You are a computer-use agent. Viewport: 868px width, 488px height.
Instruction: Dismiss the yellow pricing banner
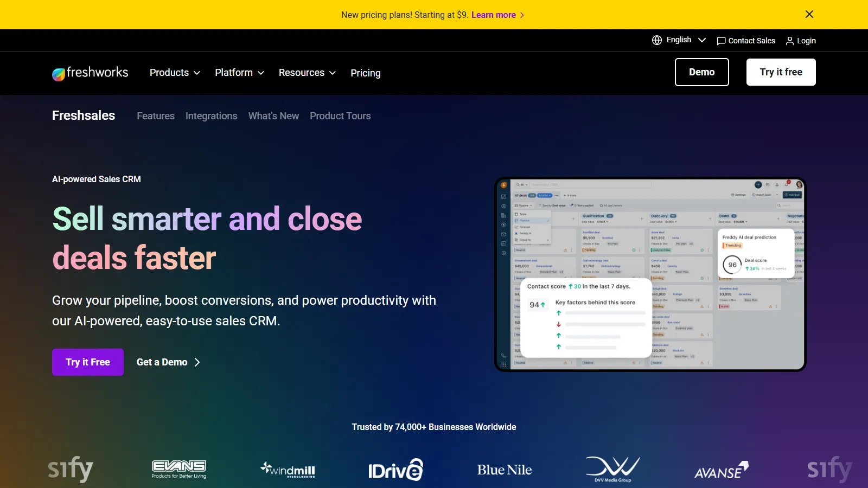tap(809, 15)
